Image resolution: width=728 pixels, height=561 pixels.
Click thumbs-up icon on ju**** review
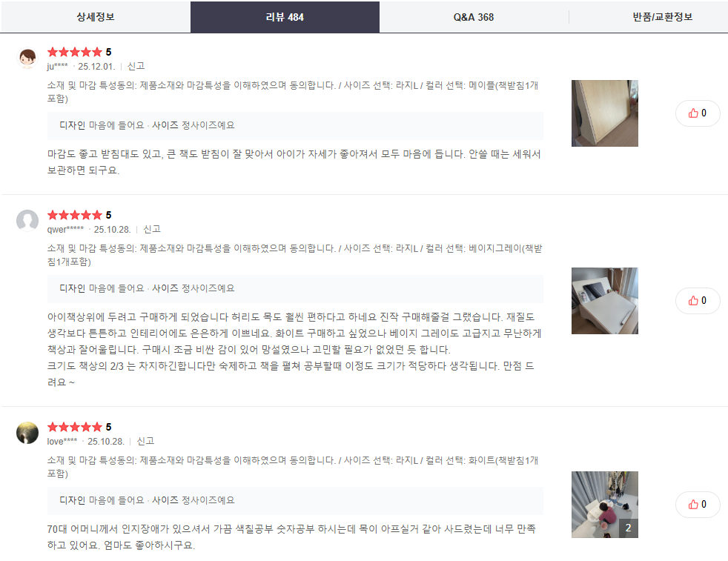pos(698,113)
